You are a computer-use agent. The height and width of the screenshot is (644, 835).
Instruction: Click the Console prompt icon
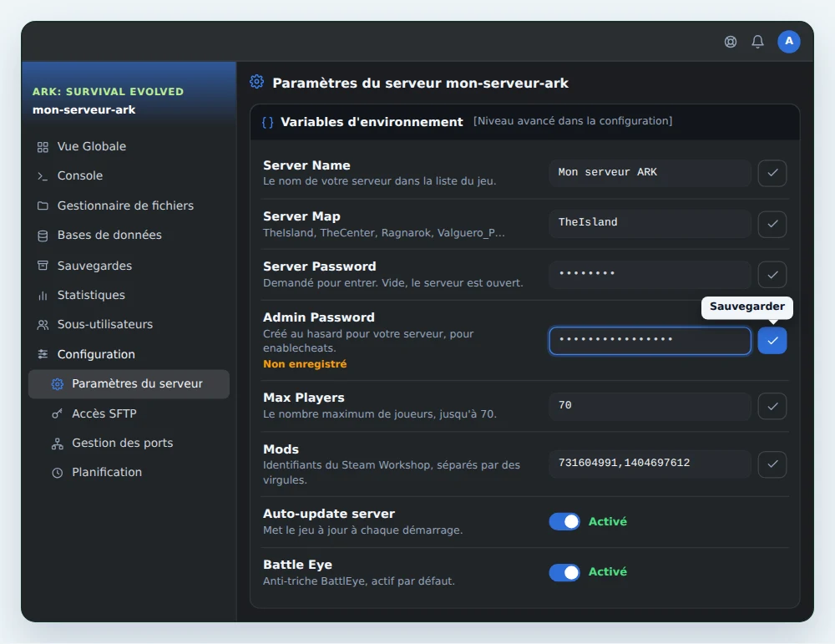point(43,176)
